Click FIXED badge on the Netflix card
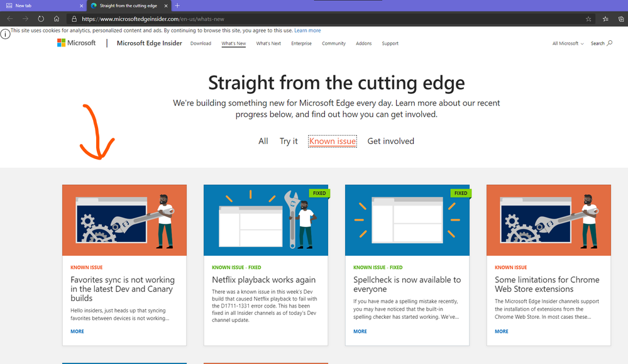 (319, 193)
